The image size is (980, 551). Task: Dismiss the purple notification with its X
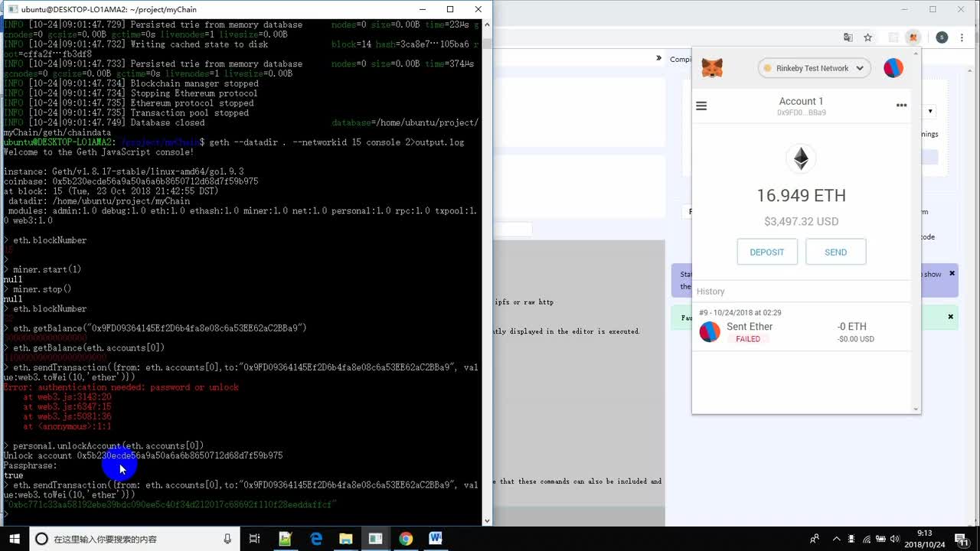(952, 273)
